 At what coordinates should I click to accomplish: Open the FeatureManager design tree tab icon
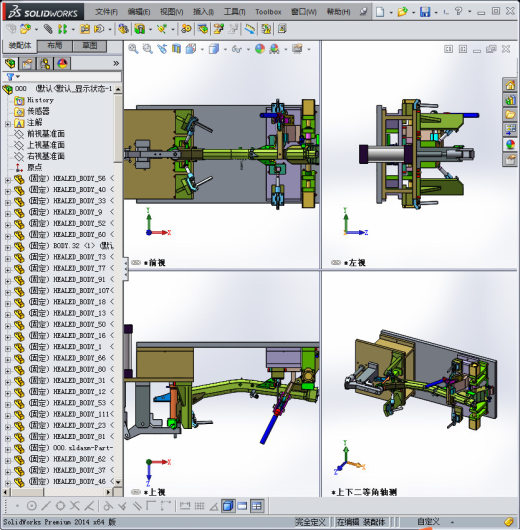10,64
